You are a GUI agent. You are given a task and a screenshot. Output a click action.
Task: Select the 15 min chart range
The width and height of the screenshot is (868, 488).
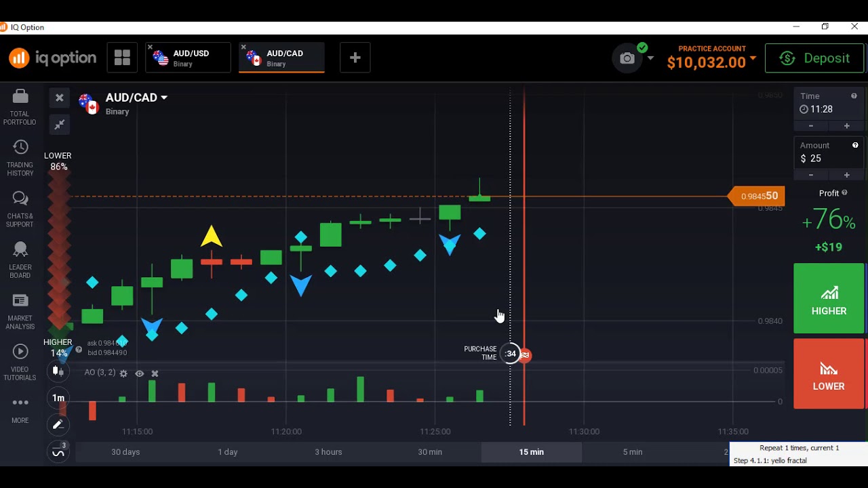click(532, 452)
